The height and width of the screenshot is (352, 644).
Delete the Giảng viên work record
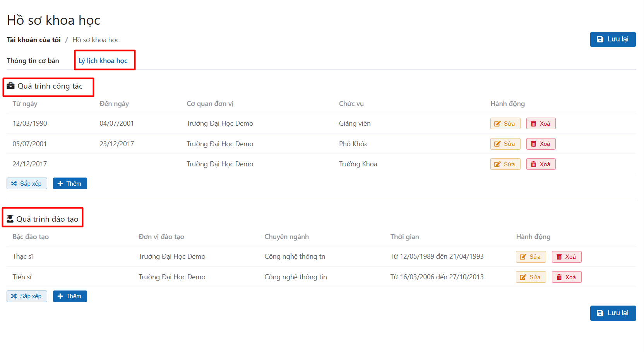pos(541,124)
